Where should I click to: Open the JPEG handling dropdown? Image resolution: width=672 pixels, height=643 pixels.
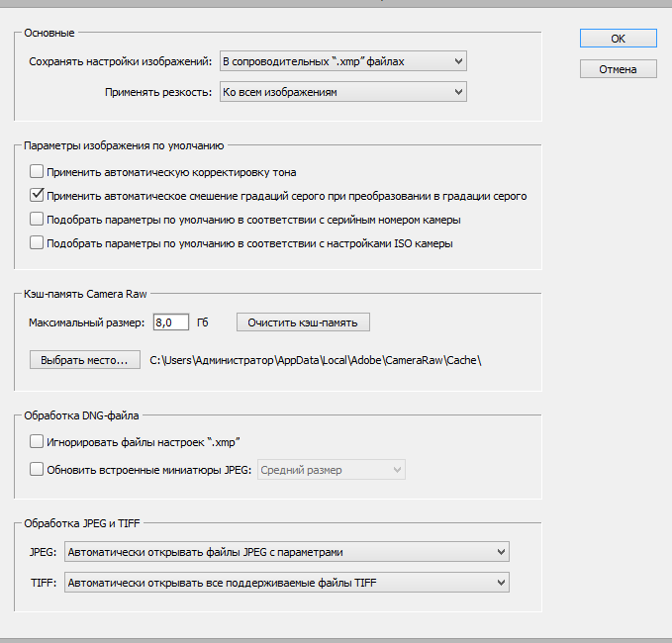pos(287,552)
